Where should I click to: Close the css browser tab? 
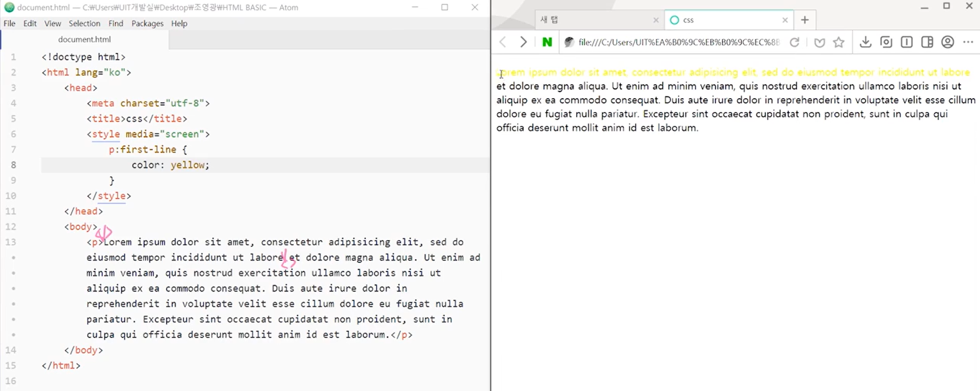click(785, 20)
